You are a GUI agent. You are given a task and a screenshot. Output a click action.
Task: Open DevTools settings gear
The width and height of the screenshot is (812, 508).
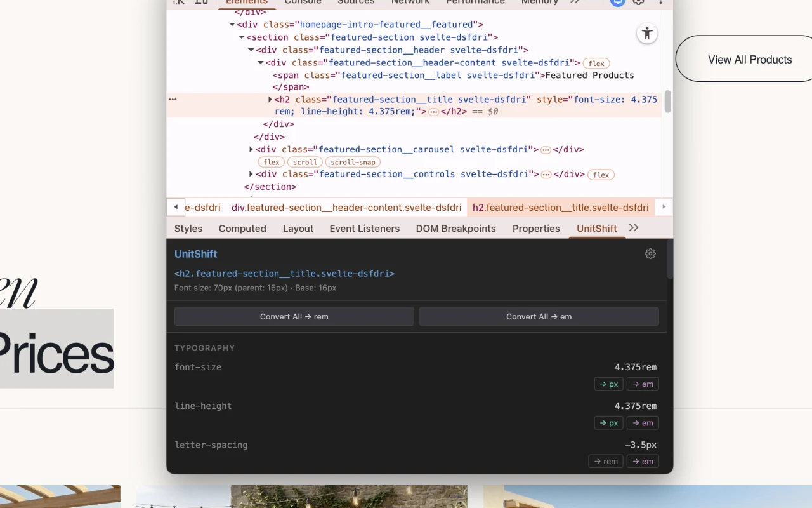pos(638,3)
